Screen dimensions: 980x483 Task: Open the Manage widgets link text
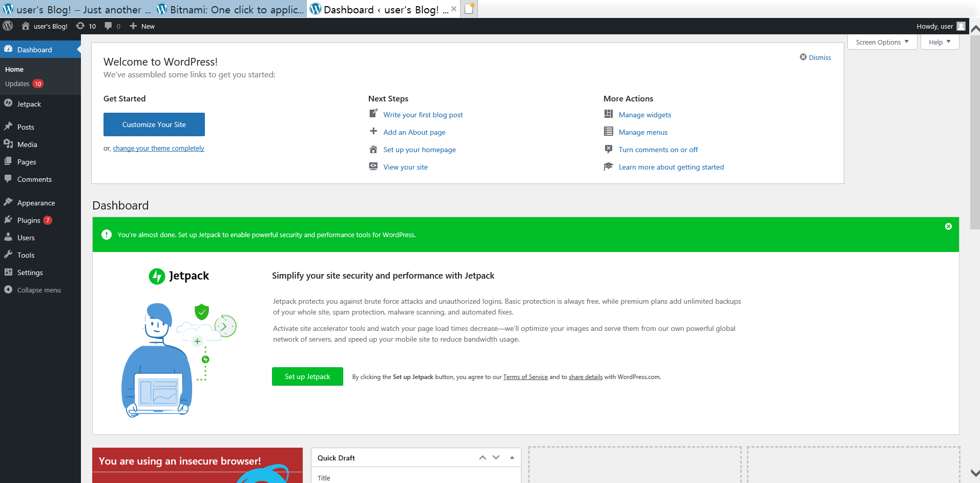point(645,115)
